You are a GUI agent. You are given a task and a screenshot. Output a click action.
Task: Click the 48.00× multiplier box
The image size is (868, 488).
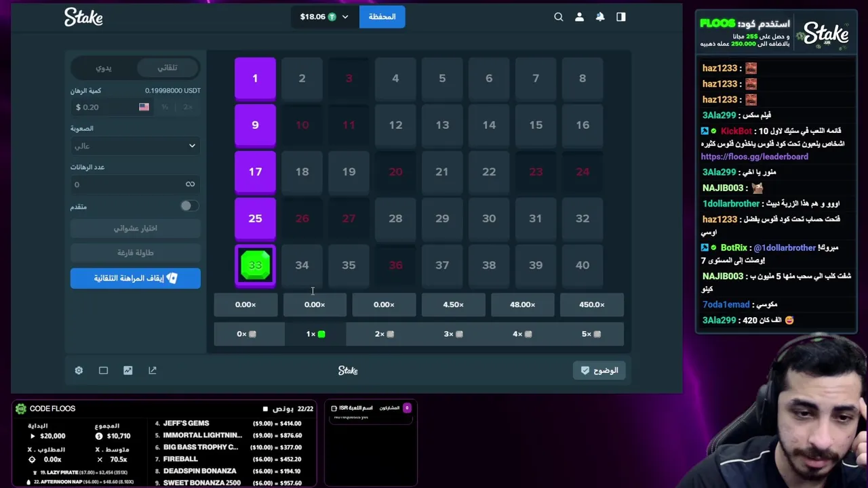point(522,305)
